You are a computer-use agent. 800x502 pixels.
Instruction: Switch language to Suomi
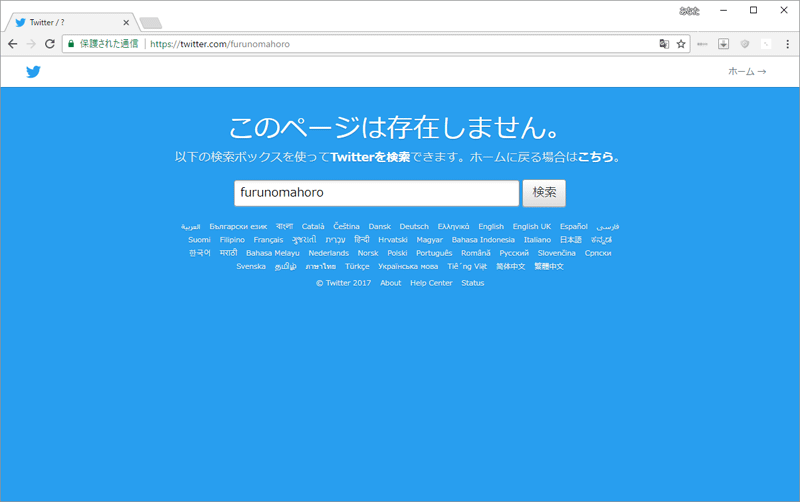pyautogui.click(x=199, y=240)
